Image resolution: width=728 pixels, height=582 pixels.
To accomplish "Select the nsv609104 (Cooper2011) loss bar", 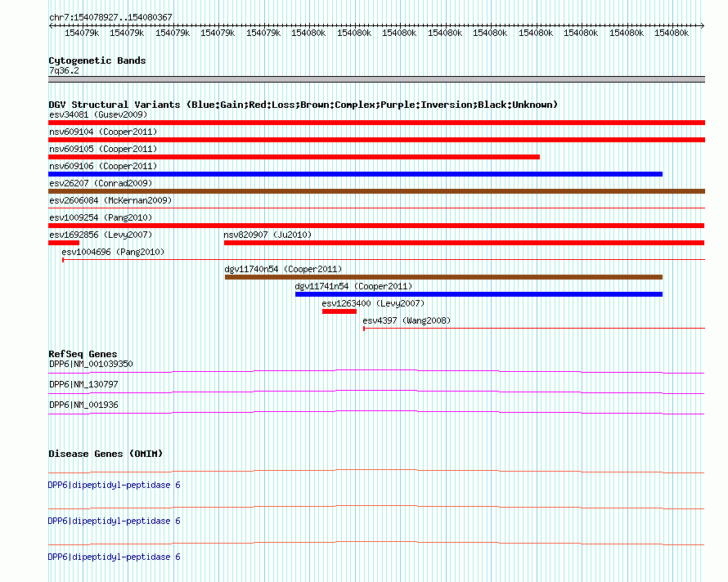I will 376,140.
